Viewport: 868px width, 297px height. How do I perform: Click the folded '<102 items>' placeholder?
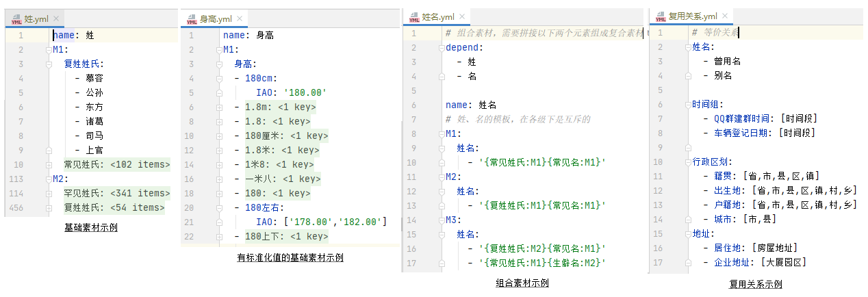click(140, 164)
